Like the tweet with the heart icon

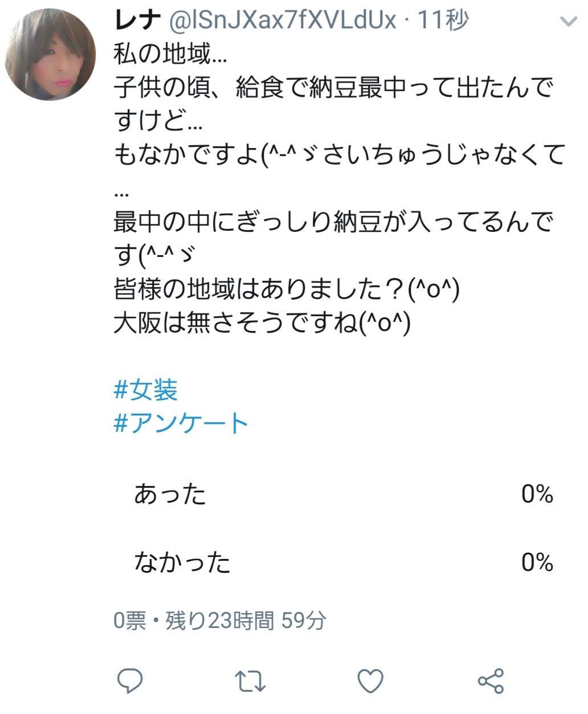coord(370,681)
